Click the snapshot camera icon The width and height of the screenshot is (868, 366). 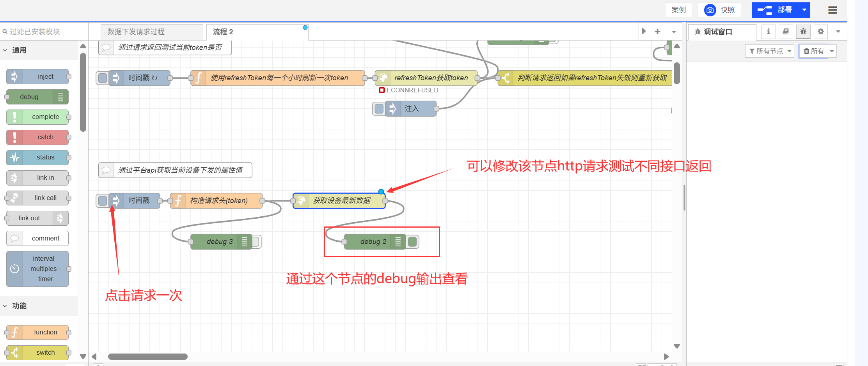pyautogui.click(x=710, y=10)
